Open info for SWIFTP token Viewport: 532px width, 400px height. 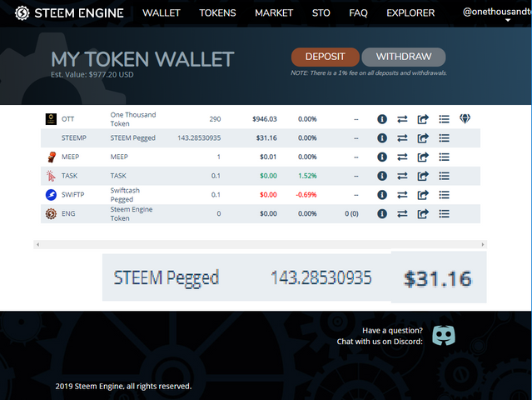pos(382,195)
